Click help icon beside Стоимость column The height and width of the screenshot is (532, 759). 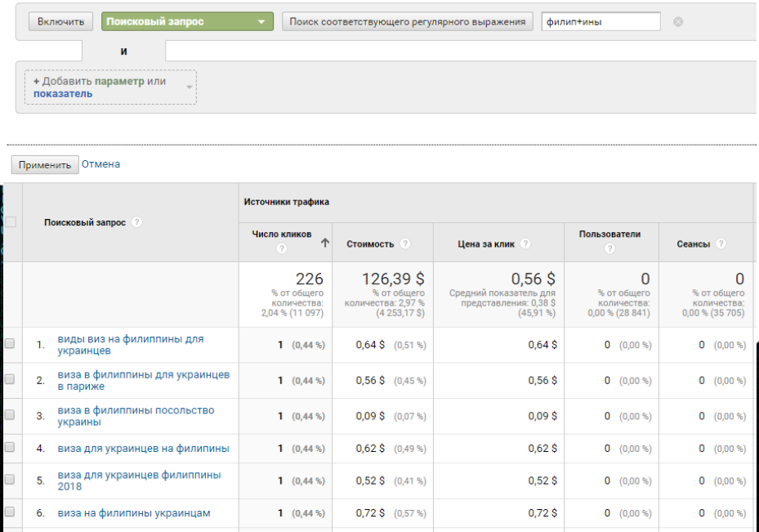(405, 244)
